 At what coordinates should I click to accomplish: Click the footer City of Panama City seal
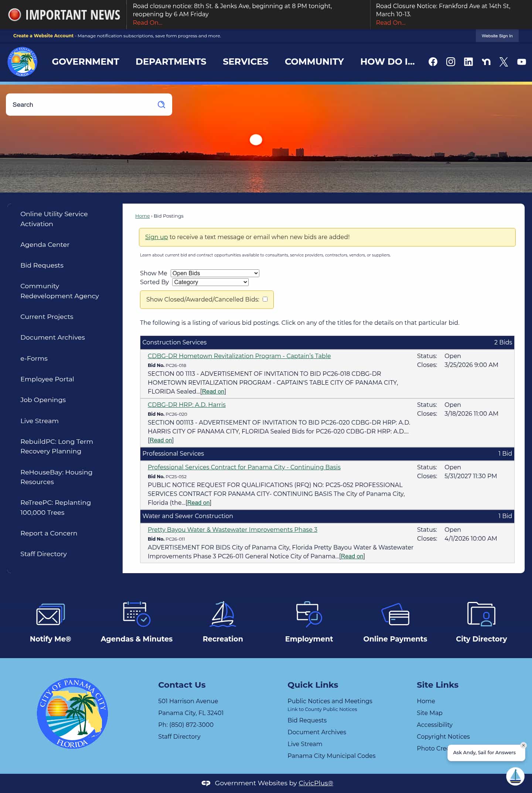(x=72, y=713)
